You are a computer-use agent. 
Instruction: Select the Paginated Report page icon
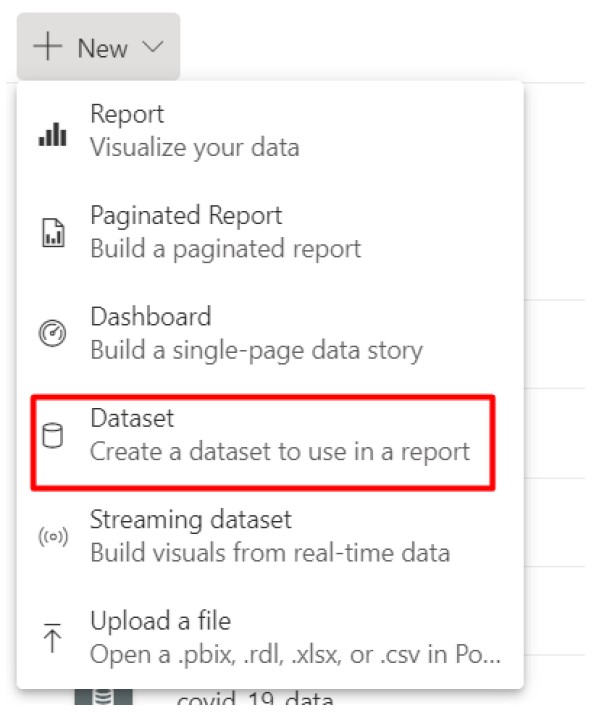(53, 233)
